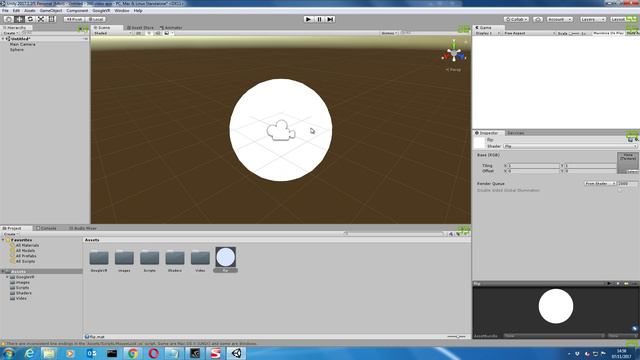Viewport: 640px width, 360px height.
Task: Select All Prefabs favorite
Action: 26,256
